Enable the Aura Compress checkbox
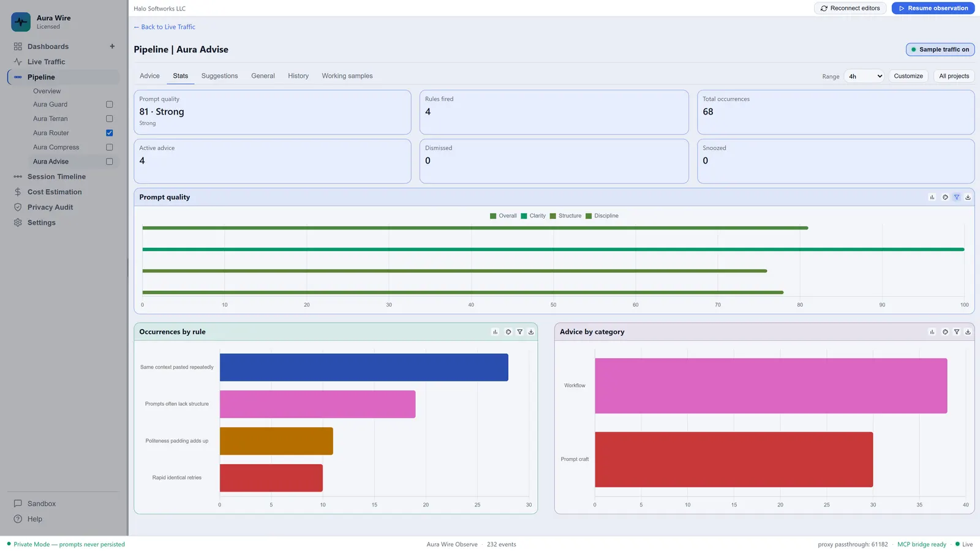Screen dimensions: 980x551 pyautogui.click(x=110, y=148)
